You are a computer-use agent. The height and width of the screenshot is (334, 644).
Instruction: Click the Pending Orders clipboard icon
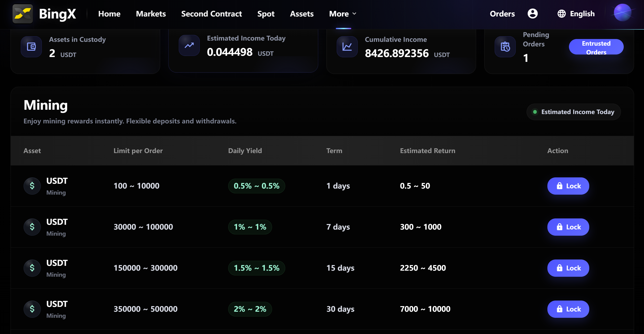(x=505, y=47)
